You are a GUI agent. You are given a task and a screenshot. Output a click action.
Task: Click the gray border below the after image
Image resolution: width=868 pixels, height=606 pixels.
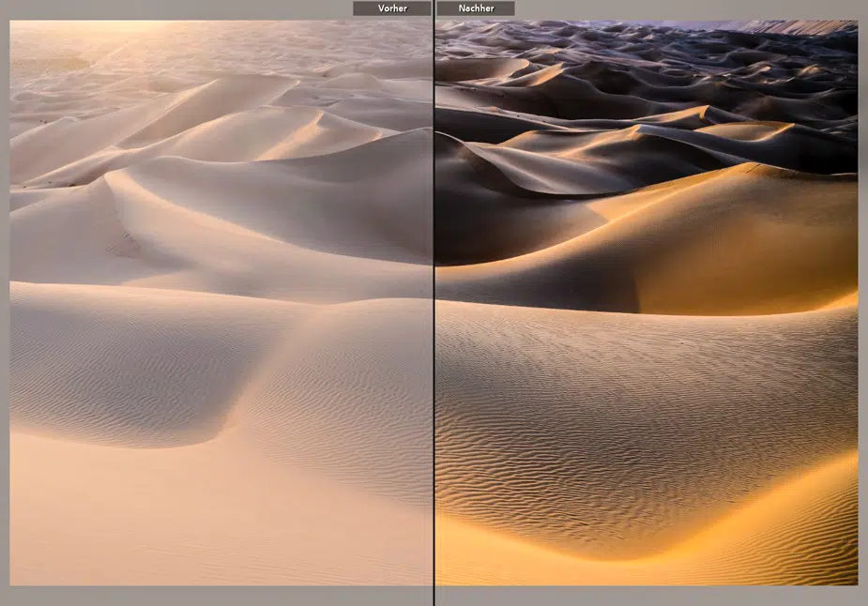click(x=646, y=596)
